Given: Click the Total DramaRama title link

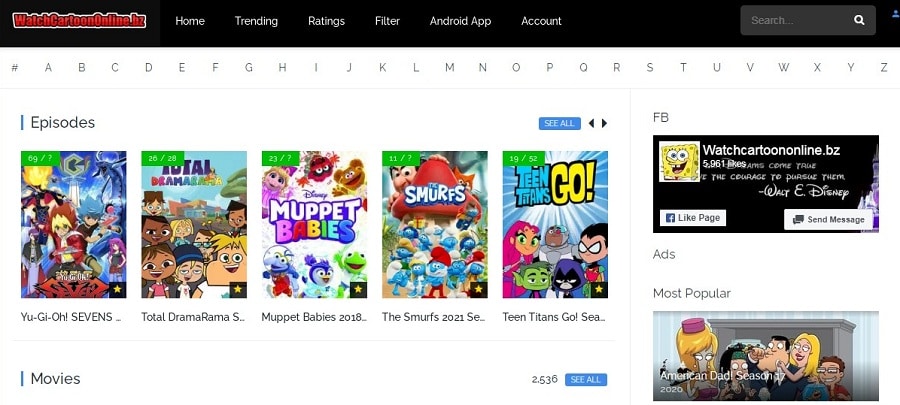Looking at the screenshot, I should (193, 317).
